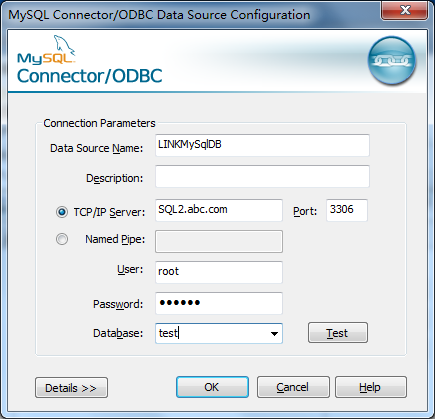
Task: Click the Cancel button
Action: tap(293, 387)
